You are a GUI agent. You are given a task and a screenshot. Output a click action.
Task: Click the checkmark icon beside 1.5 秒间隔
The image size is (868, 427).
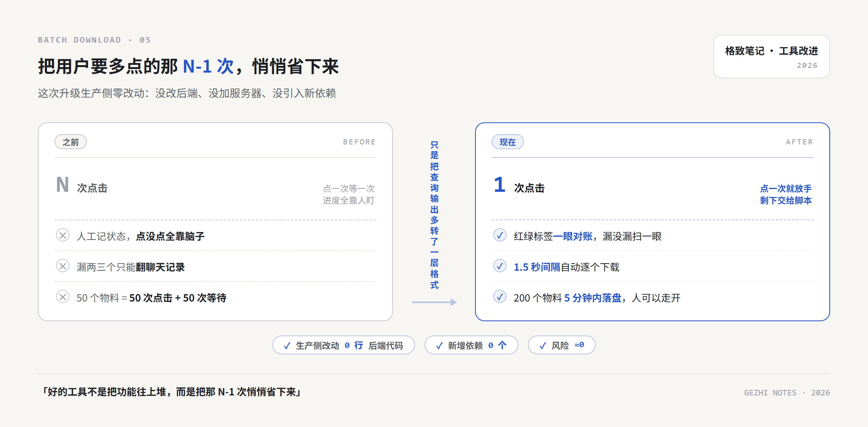(500, 266)
